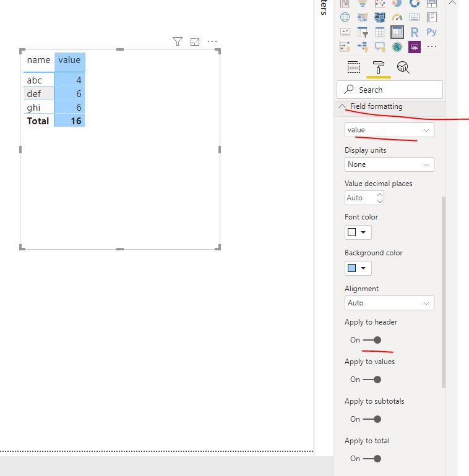Select the Scatter chart visualization
Image resolution: width=469 pixels, height=476 pixels.
(380, 3)
